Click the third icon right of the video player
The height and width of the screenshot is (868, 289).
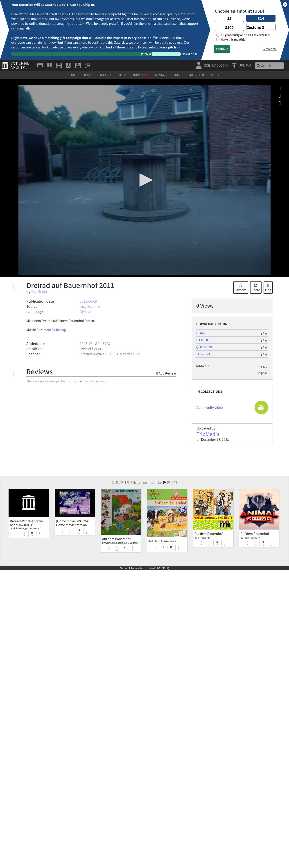coord(280,103)
